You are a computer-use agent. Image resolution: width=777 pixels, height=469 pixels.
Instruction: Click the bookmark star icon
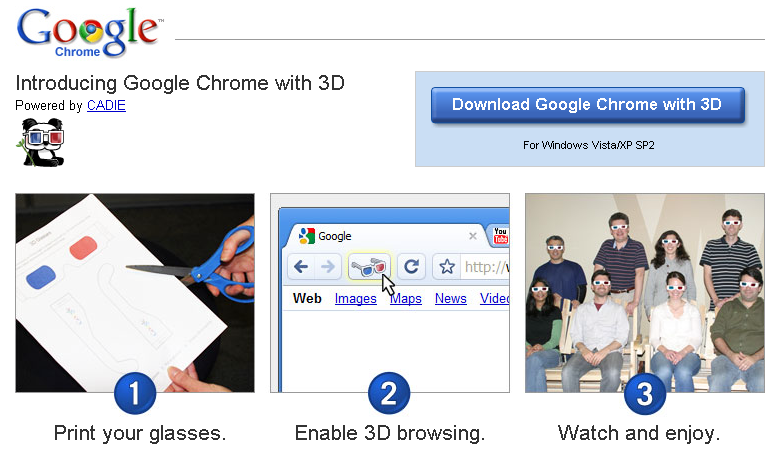point(447,267)
